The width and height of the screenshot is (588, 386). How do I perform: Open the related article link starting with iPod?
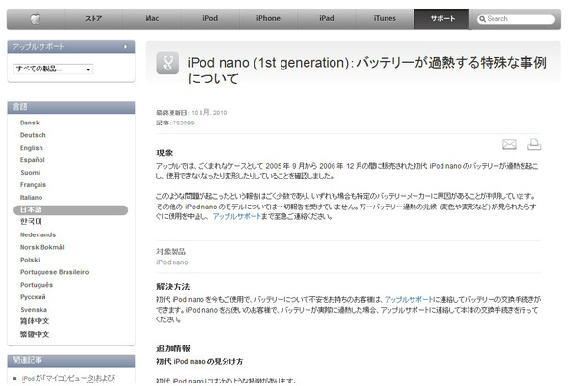tap(68, 378)
